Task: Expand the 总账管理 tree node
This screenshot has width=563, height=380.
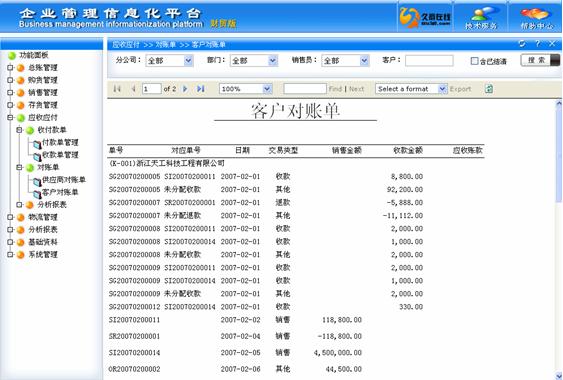Action: coord(10,68)
